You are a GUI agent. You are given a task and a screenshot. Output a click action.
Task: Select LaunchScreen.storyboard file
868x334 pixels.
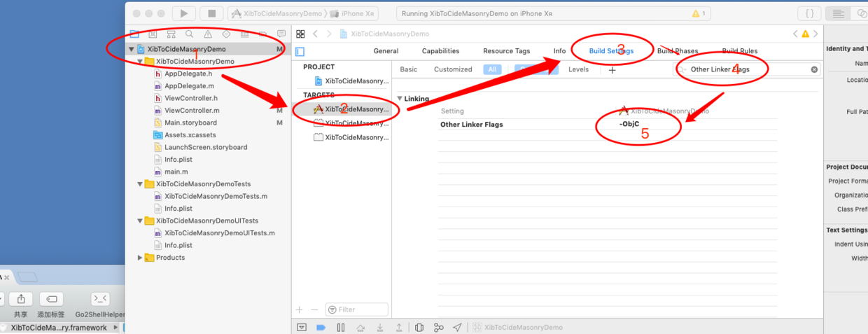205,147
